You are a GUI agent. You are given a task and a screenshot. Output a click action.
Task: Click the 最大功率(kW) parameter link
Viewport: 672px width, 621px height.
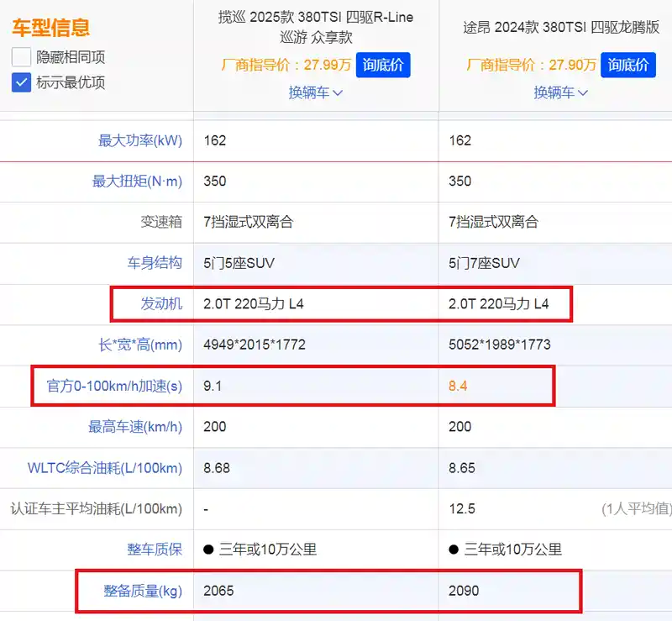click(x=140, y=140)
